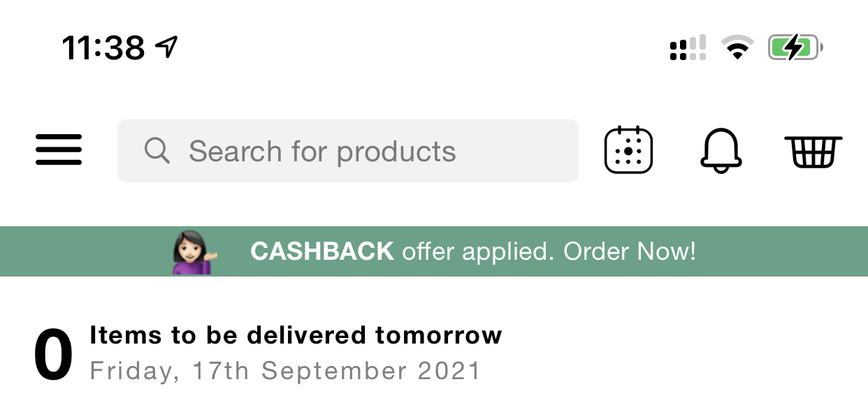View the shopping basket
Screen dimensions: 868x412
[x=813, y=151]
